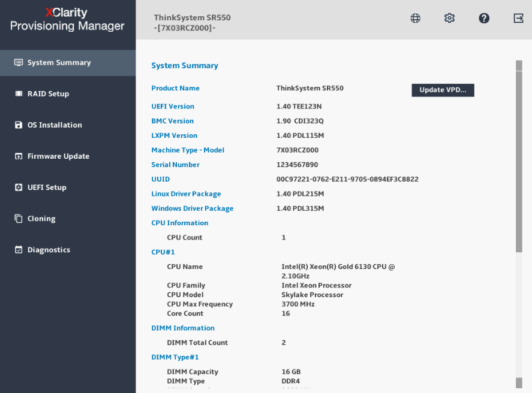
Task: Click the ThinkSystem SR550 product name value
Action: tap(309, 88)
